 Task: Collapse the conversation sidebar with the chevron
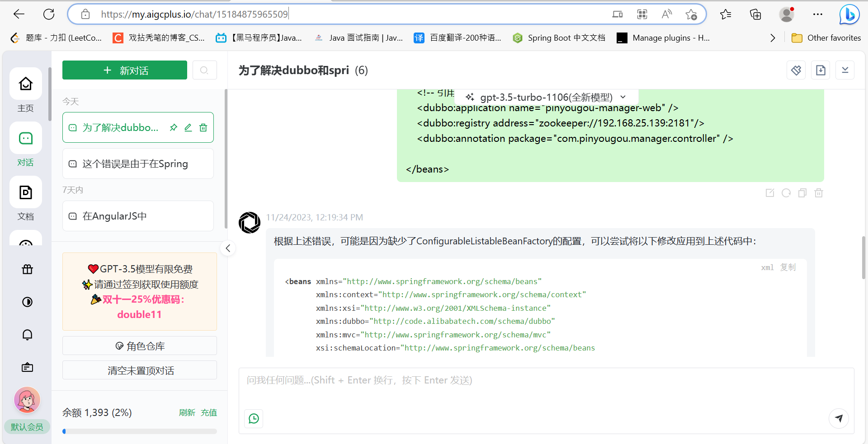[228, 248]
